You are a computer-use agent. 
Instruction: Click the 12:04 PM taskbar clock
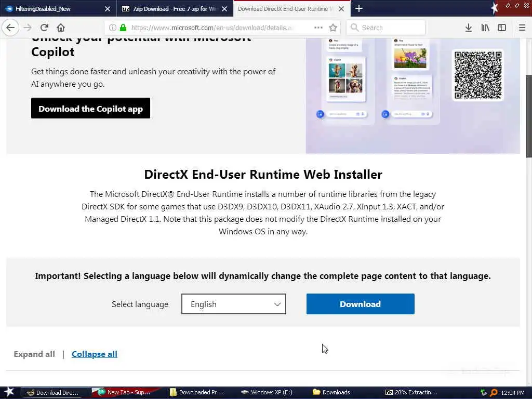(513, 393)
